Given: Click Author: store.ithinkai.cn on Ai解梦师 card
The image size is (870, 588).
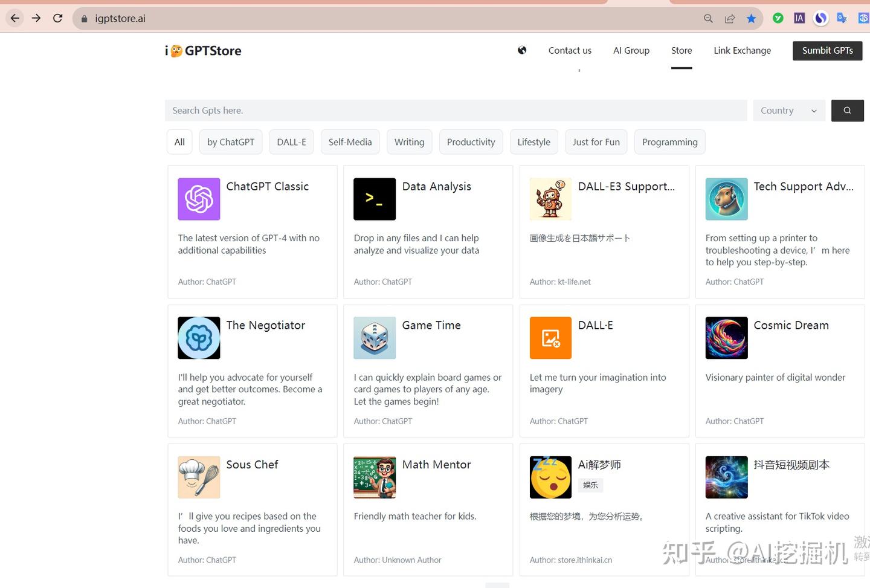Looking at the screenshot, I should (571, 560).
